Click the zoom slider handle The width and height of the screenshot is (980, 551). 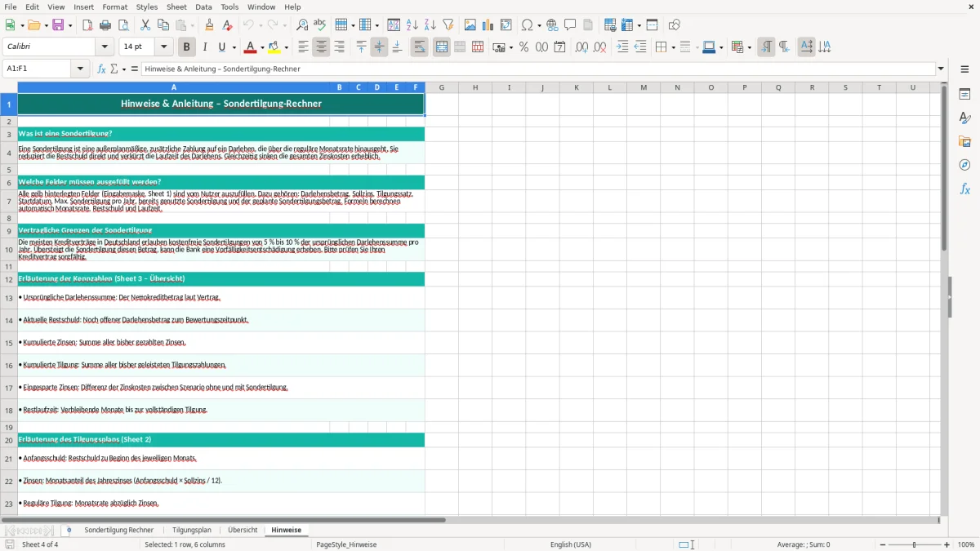click(915, 544)
